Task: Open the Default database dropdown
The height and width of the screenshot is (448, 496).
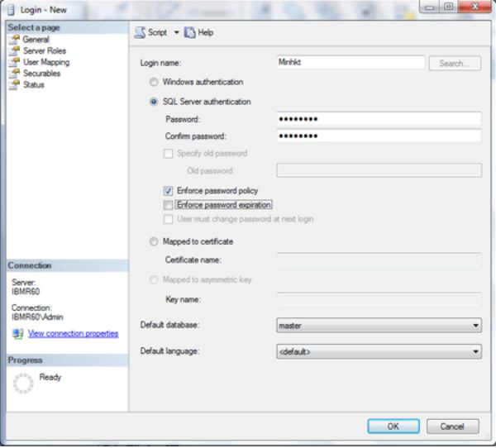Action: click(379, 326)
